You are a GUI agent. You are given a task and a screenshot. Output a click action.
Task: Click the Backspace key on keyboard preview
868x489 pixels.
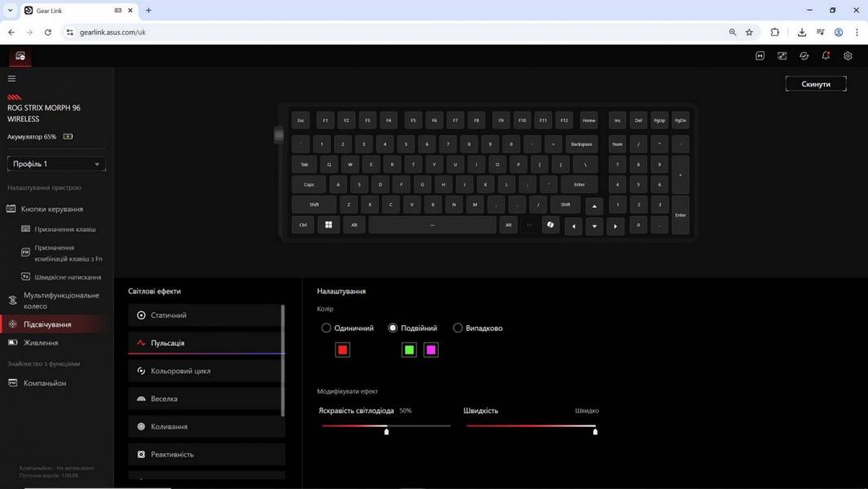point(581,144)
